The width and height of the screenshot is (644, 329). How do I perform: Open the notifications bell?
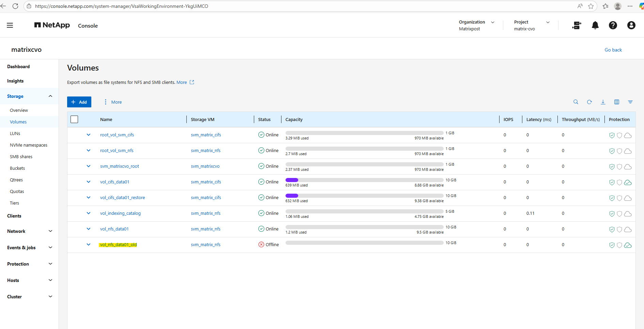click(x=595, y=25)
